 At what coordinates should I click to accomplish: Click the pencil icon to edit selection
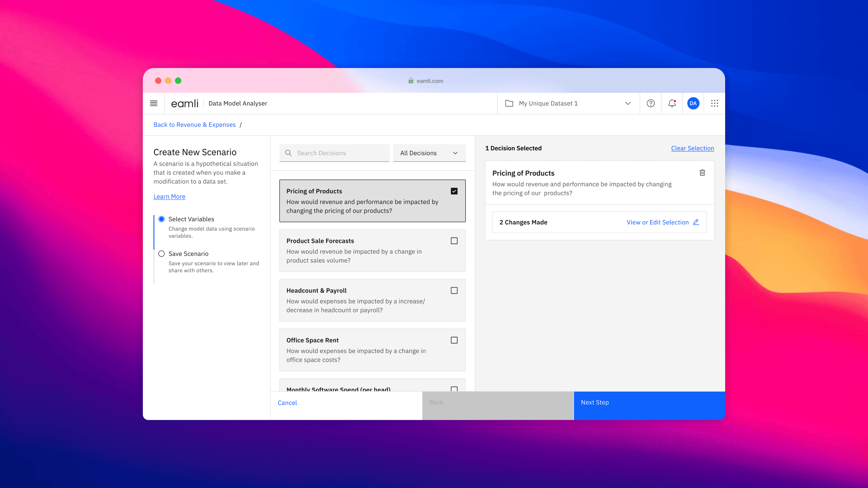[x=696, y=222]
